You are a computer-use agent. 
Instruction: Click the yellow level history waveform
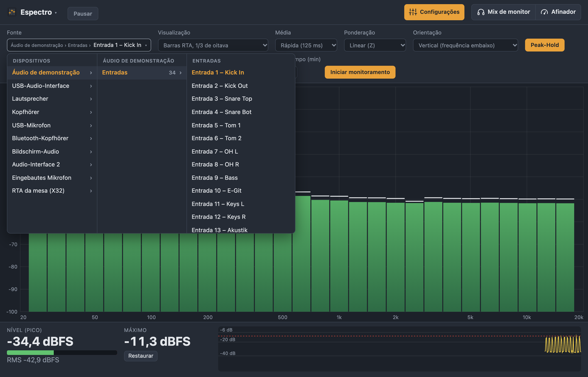click(563, 344)
